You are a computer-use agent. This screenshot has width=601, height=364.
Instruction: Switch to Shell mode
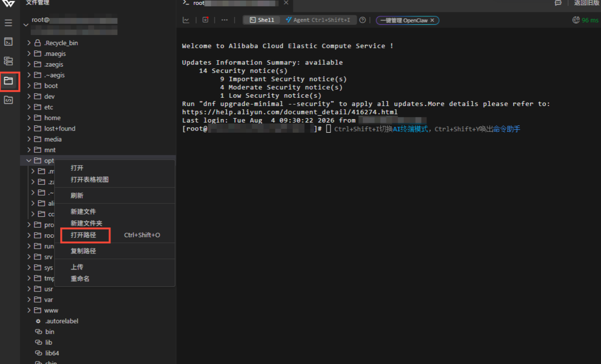pos(262,20)
